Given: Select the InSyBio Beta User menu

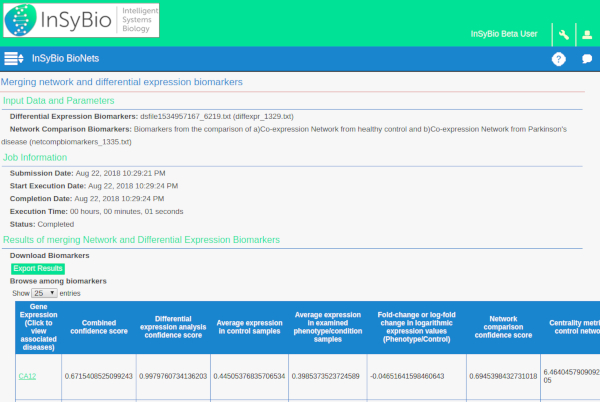Looking at the screenshot, I should point(504,35).
